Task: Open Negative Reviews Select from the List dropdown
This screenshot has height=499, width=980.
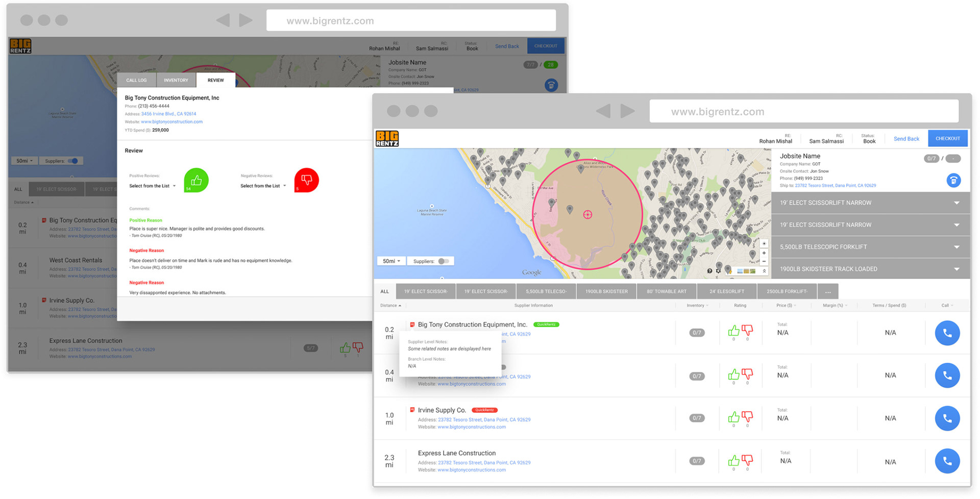Action: click(x=263, y=186)
